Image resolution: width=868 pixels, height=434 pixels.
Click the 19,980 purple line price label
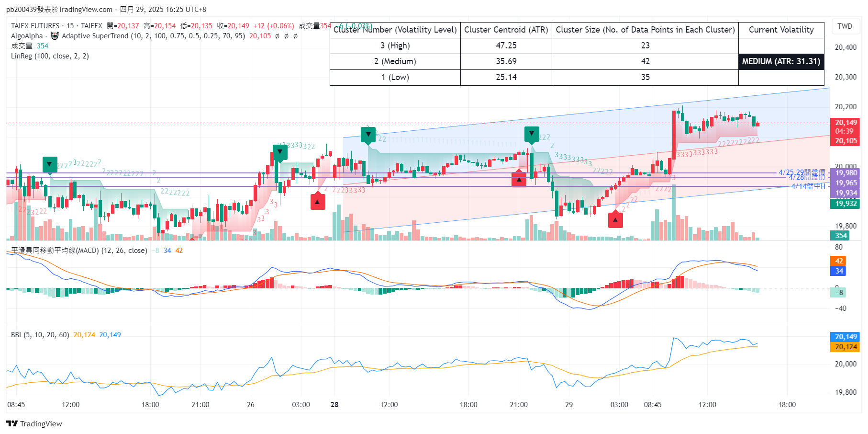tap(846, 173)
